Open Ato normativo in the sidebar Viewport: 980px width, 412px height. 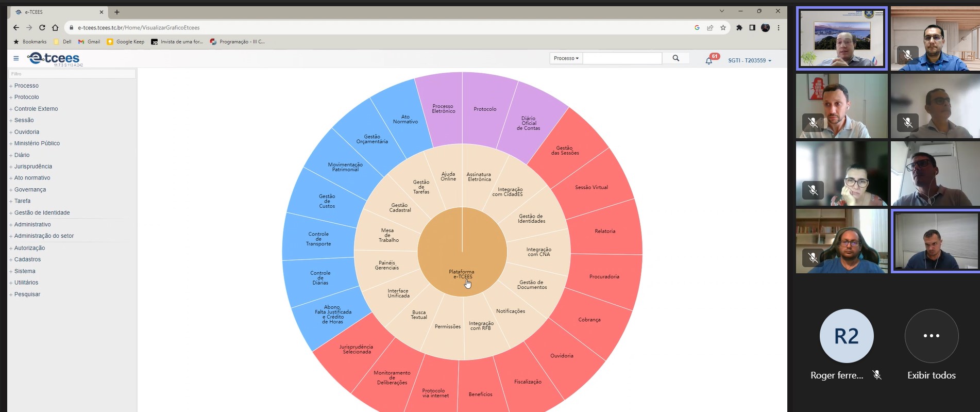pos(32,178)
